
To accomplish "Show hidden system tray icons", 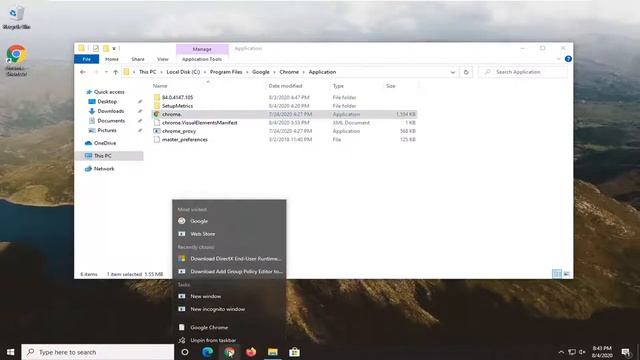I will coord(561,352).
